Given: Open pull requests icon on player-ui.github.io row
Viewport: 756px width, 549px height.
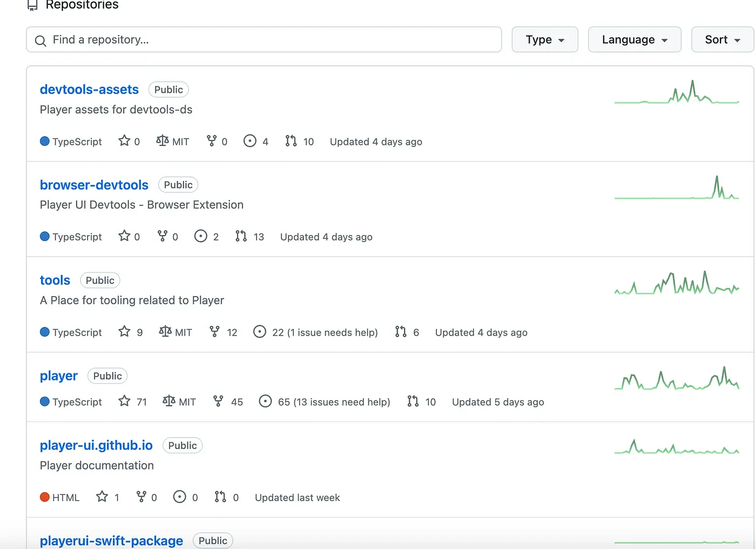Looking at the screenshot, I should 220,497.
